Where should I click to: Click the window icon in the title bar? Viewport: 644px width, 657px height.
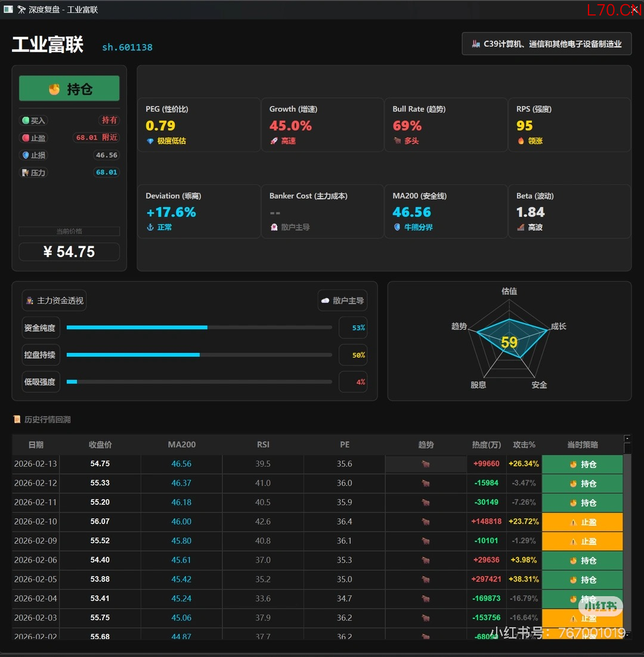8,9
